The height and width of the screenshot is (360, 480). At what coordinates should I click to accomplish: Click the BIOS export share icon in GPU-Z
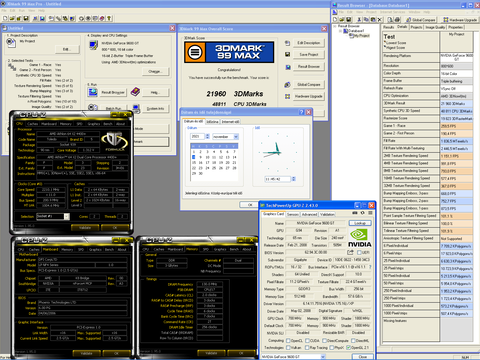coord(350,252)
